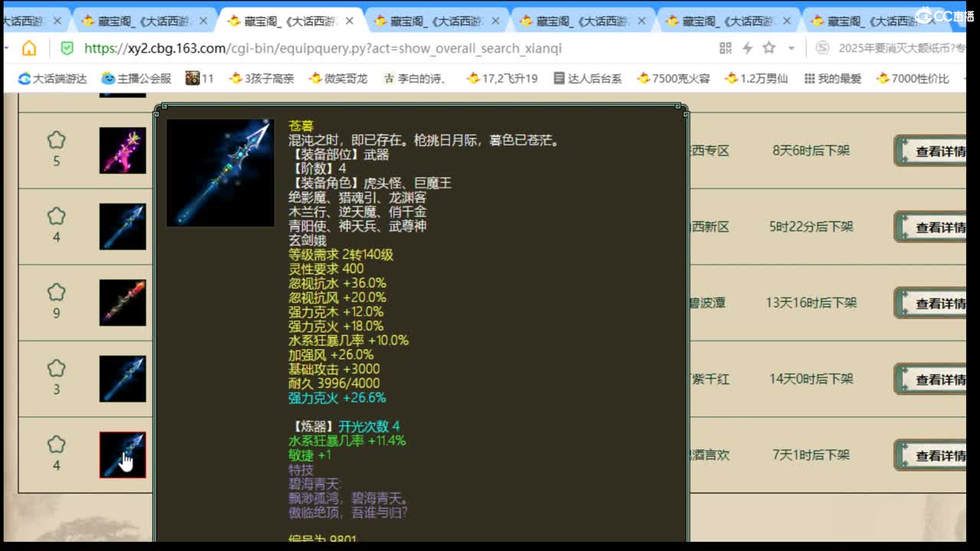Image resolution: width=980 pixels, height=551 pixels.
Task: Favorite the listing with 9 collects
Action: click(56, 292)
